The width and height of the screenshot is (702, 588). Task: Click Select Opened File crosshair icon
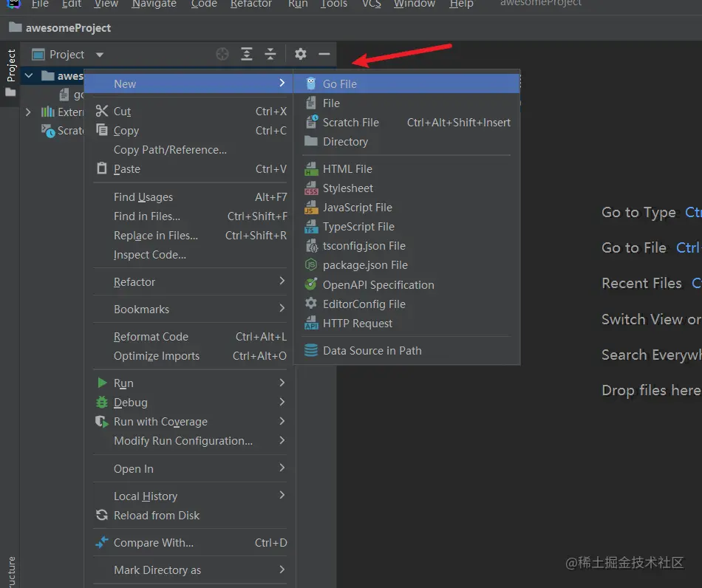click(222, 54)
